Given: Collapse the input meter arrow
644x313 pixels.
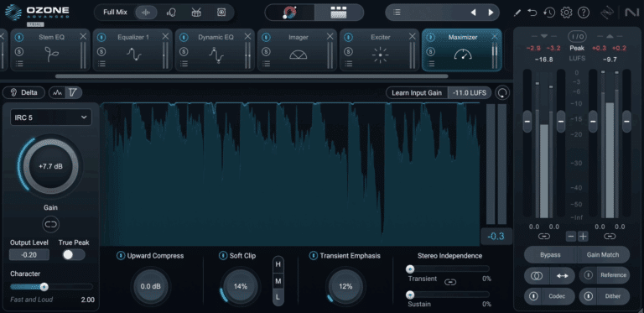Looking at the screenshot, I should point(543,36).
